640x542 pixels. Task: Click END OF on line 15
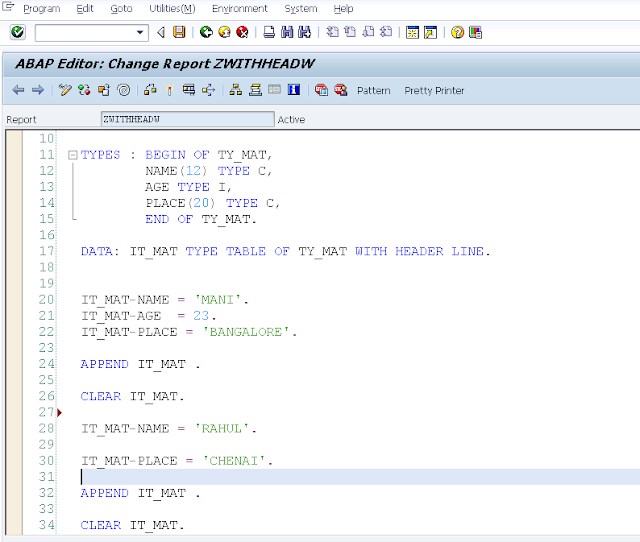[x=169, y=220]
